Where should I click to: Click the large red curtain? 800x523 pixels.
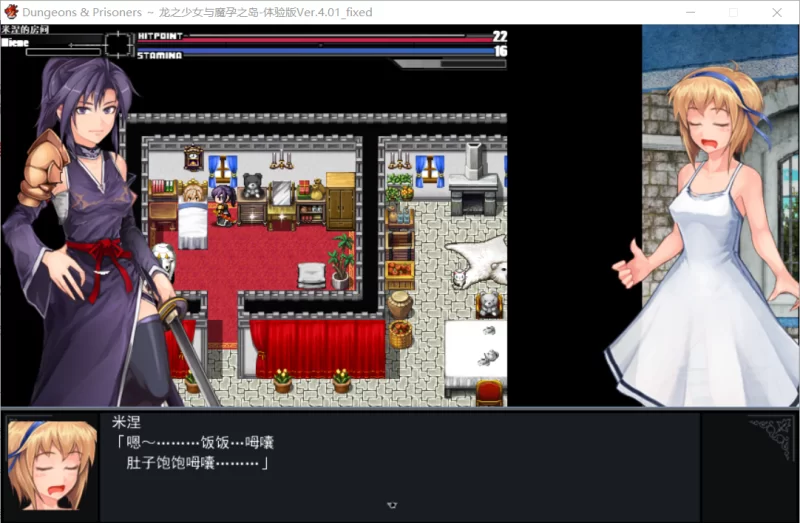pyautogui.click(x=317, y=348)
